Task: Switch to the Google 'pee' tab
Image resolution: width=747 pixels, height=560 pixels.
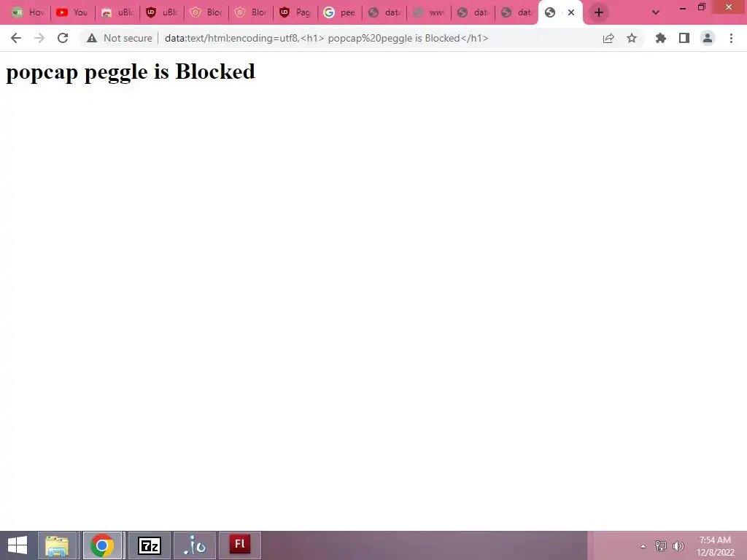Action: (x=339, y=12)
